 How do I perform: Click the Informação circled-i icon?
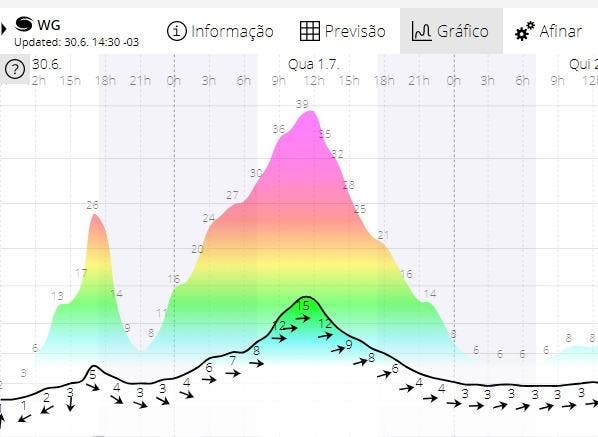(x=177, y=31)
